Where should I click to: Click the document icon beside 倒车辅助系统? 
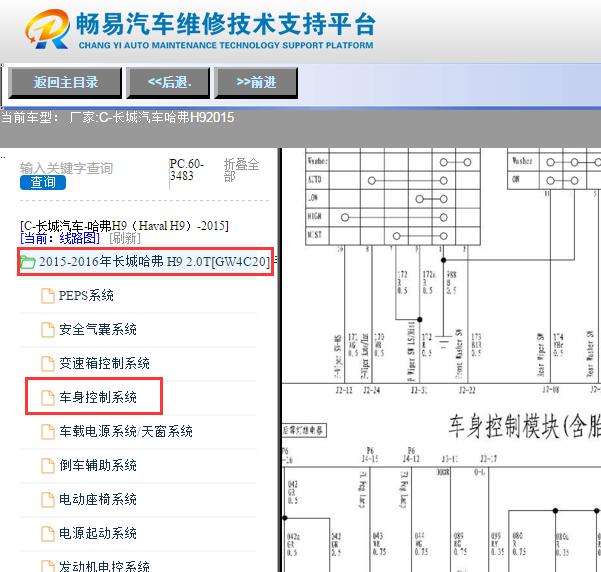48,465
